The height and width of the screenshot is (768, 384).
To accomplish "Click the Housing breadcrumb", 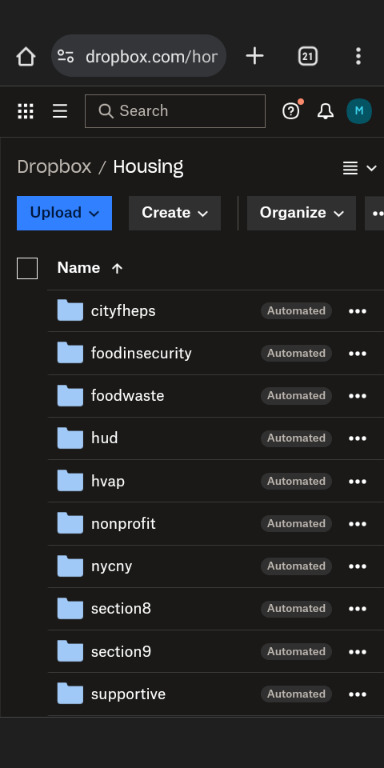I will 148,168.
